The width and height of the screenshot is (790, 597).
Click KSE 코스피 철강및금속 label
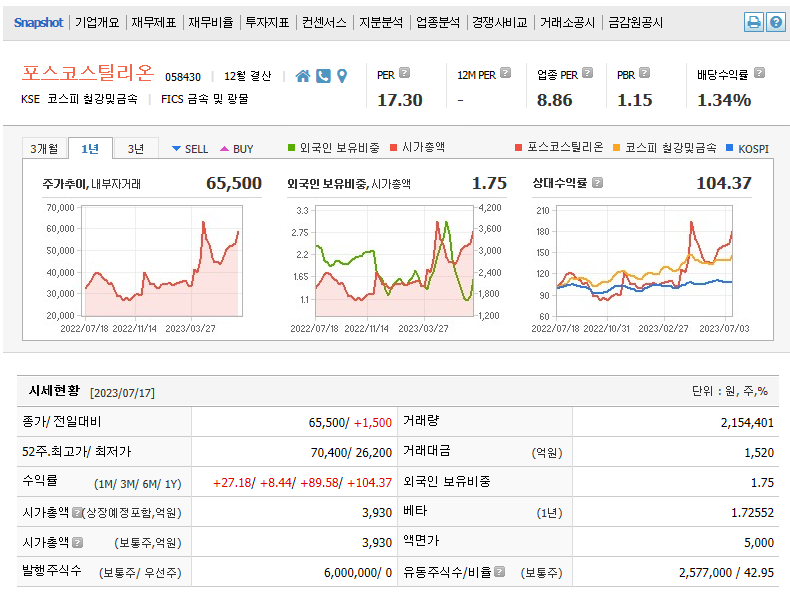pos(79,99)
